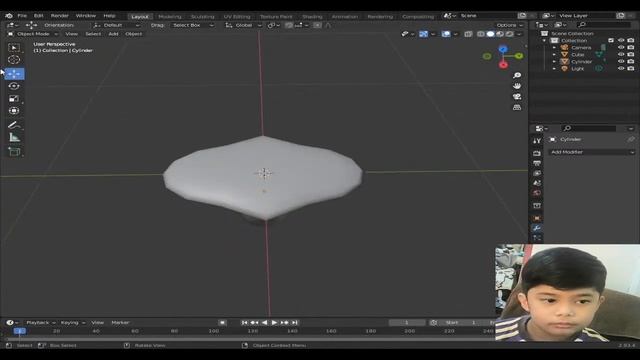Select the Annotate tool
640x360 pixels.
(x=14, y=125)
